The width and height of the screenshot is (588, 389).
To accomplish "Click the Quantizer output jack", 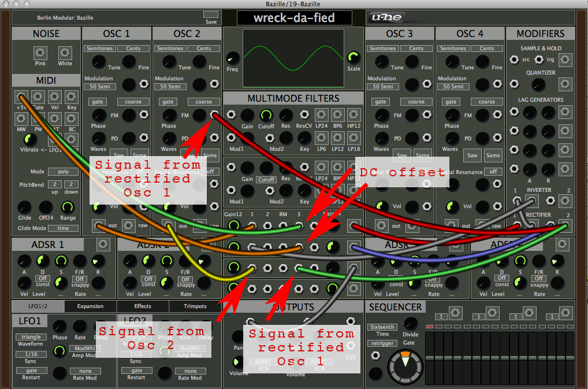I will 565,84.
